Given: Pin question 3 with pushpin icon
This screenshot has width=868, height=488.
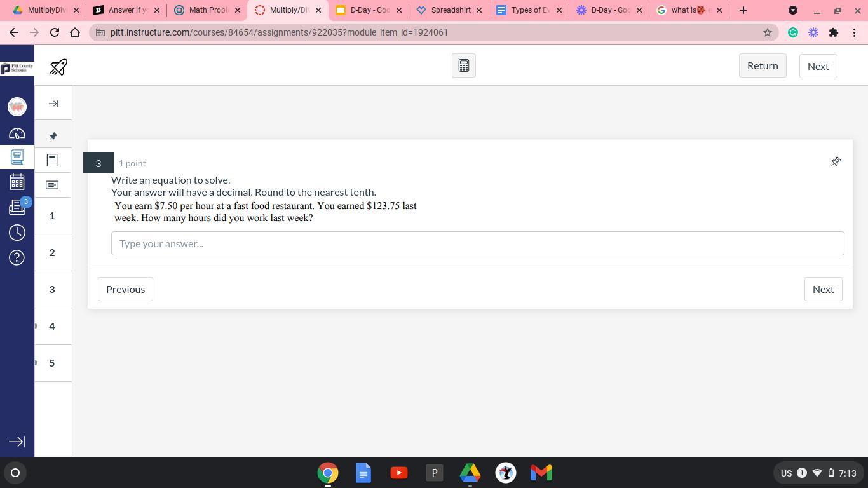Looking at the screenshot, I should (x=836, y=162).
